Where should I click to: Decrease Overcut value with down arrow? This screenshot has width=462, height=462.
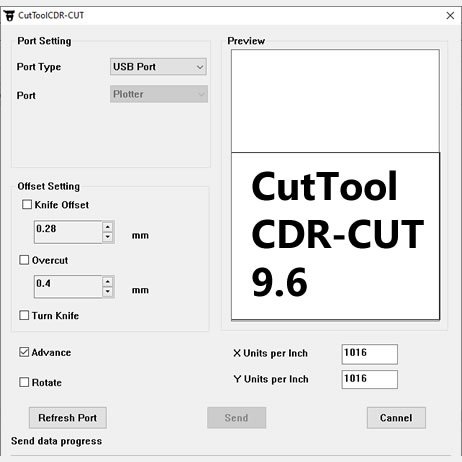[107, 291]
